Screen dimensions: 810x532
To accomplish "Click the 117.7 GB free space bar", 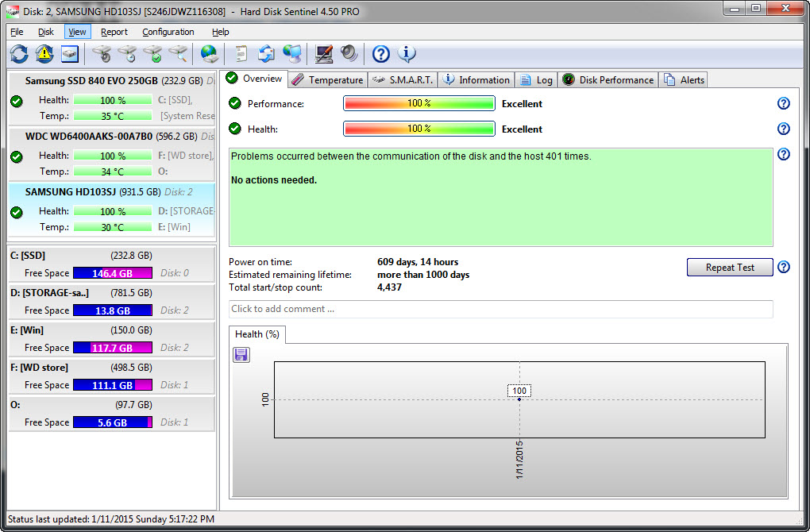I will tap(113, 348).
